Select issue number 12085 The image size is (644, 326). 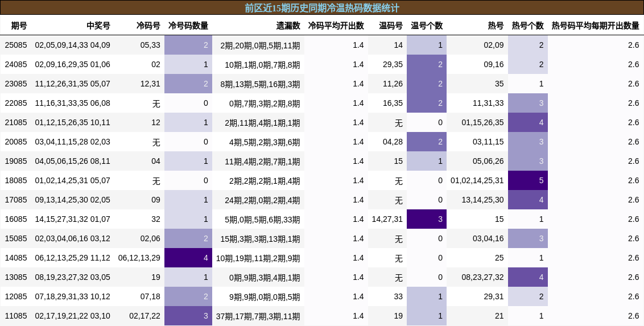click(16, 296)
